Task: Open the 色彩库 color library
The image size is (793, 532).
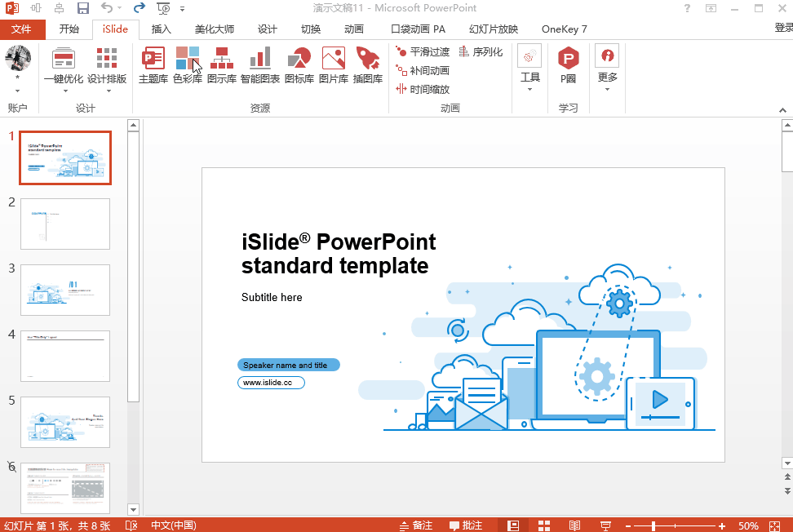Action: pyautogui.click(x=187, y=65)
